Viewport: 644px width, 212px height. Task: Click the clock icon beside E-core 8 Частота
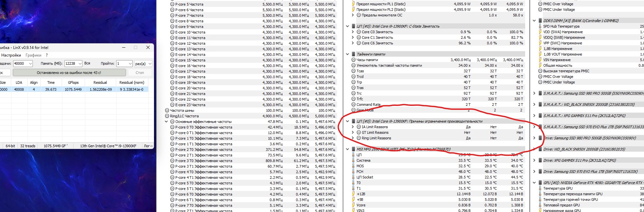(x=172, y=21)
